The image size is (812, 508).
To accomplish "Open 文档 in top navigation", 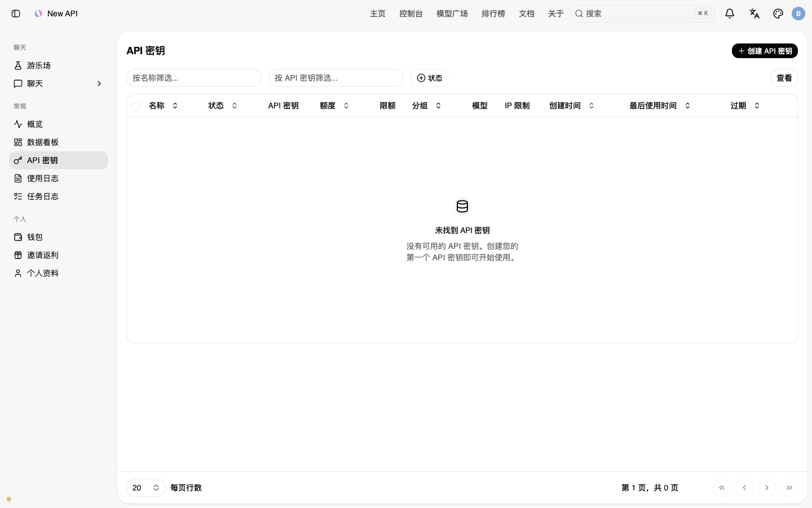I will pyautogui.click(x=527, y=14).
